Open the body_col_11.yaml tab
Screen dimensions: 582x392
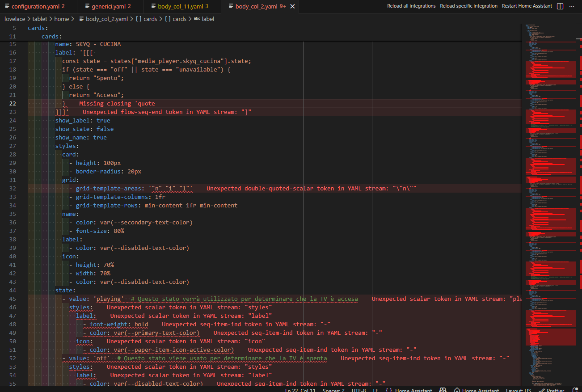[181, 7]
